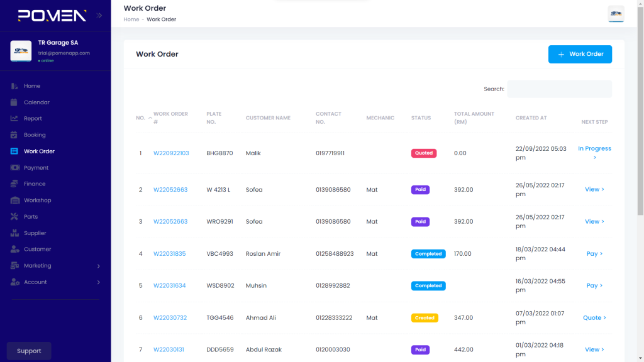The height and width of the screenshot is (362, 644).
Task: Expand the Account submenu
Action: [x=98, y=282]
